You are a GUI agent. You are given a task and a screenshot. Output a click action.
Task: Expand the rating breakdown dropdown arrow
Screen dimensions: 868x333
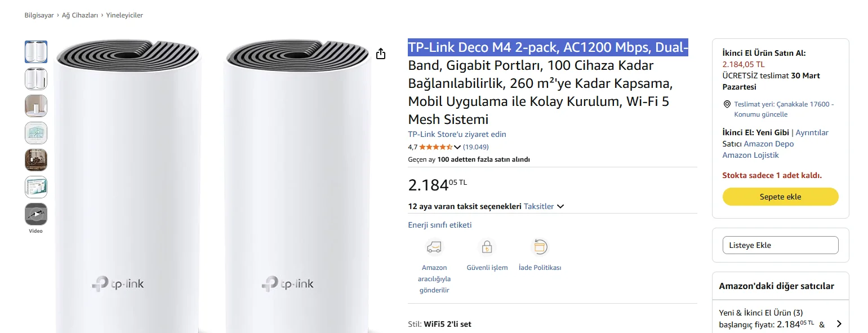pos(457,148)
